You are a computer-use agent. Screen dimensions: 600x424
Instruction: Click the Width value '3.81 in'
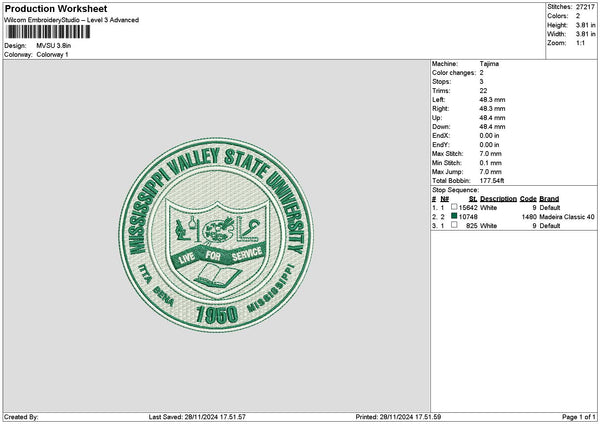point(585,34)
